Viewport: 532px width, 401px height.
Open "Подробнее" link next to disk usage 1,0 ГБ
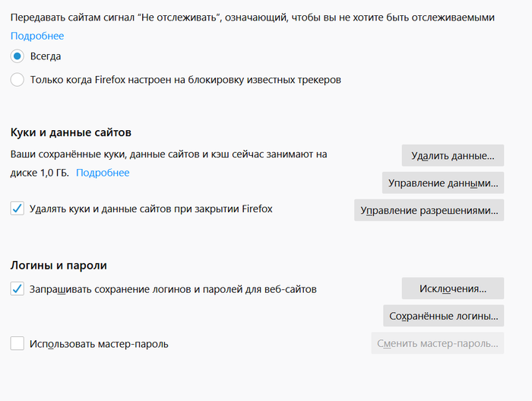click(103, 173)
